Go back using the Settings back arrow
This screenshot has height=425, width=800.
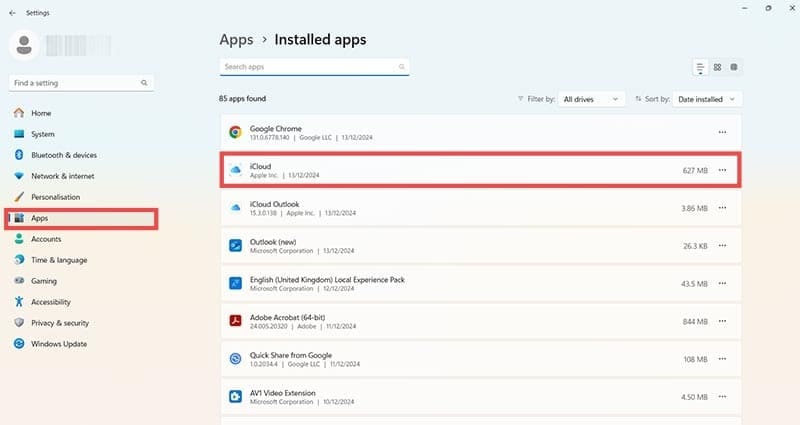12,13
